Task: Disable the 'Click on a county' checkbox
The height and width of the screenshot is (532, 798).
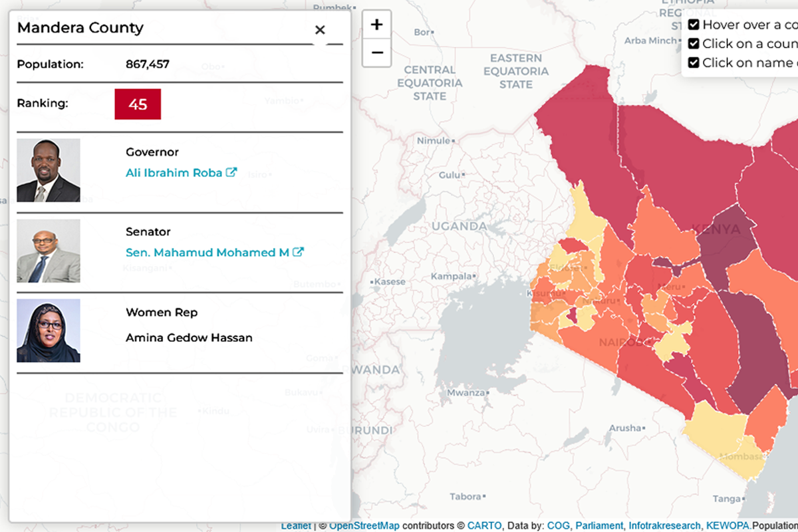Action: point(694,43)
